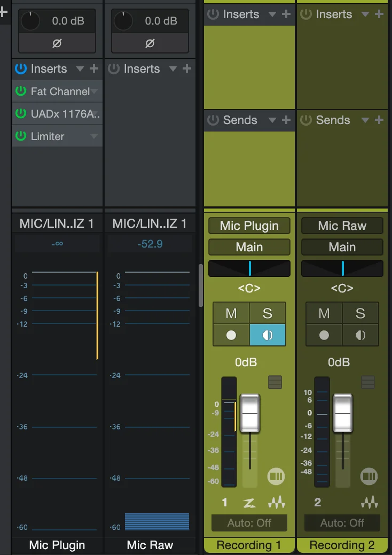Image resolution: width=392 pixels, height=555 pixels.
Task: Add a send on Recording 1 channel
Action: tap(286, 120)
